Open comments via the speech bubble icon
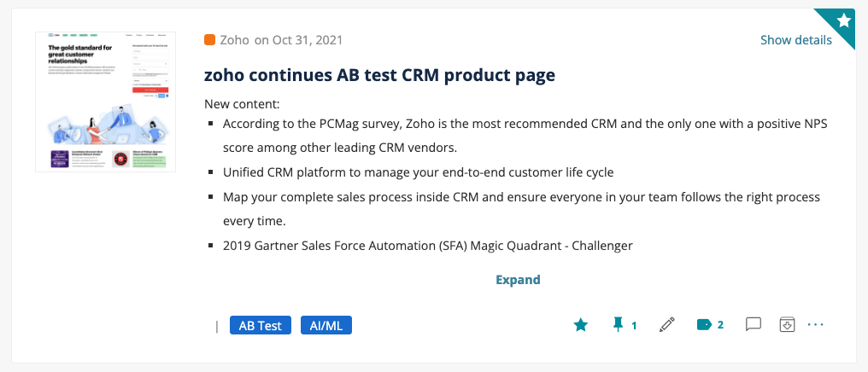Screen dimensions: 868x372 click(x=754, y=324)
